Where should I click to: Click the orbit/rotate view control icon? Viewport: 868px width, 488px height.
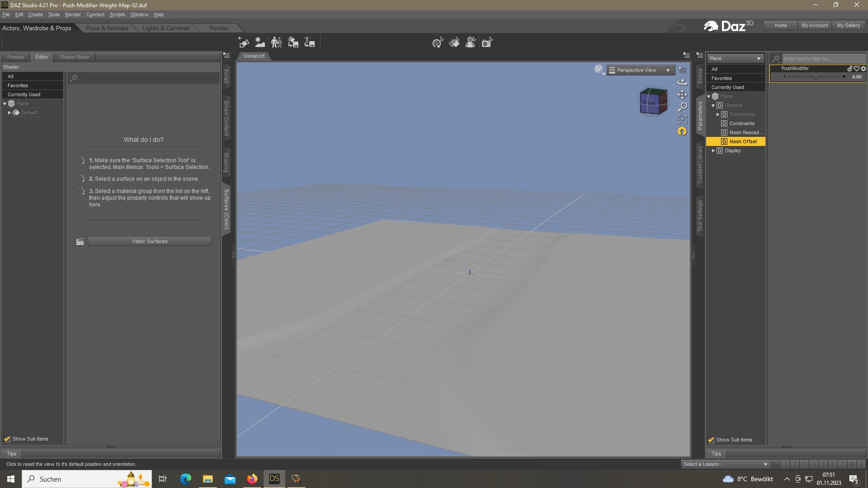point(682,82)
